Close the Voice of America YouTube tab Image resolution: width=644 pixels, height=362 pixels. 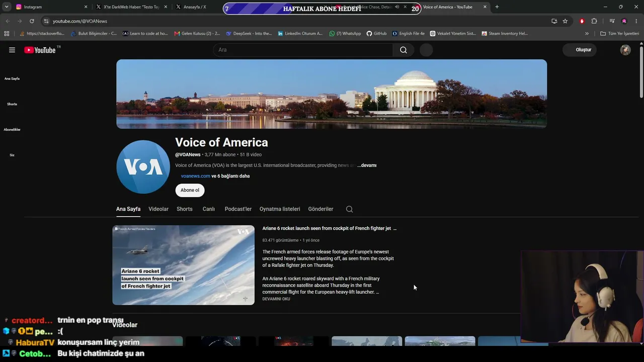(485, 7)
